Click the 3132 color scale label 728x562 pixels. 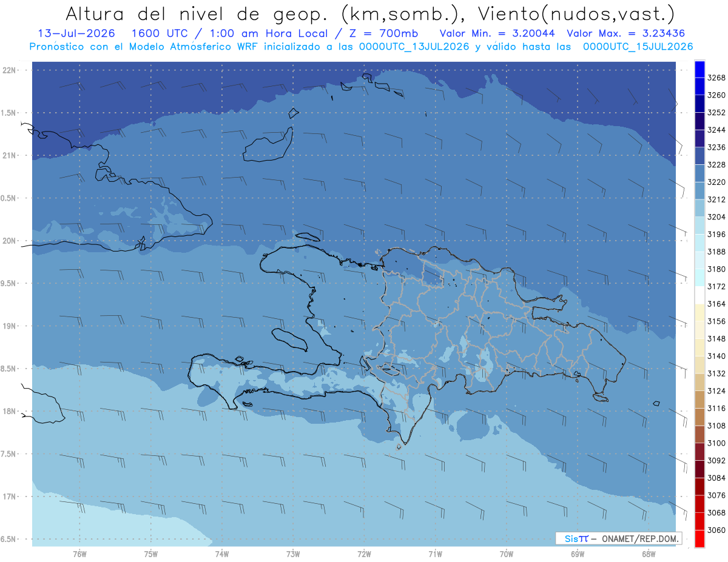click(x=716, y=373)
